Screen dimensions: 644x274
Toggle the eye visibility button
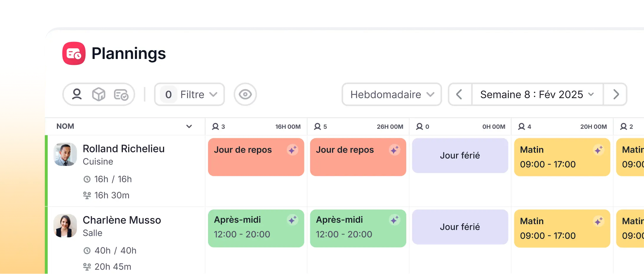(x=245, y=94)
